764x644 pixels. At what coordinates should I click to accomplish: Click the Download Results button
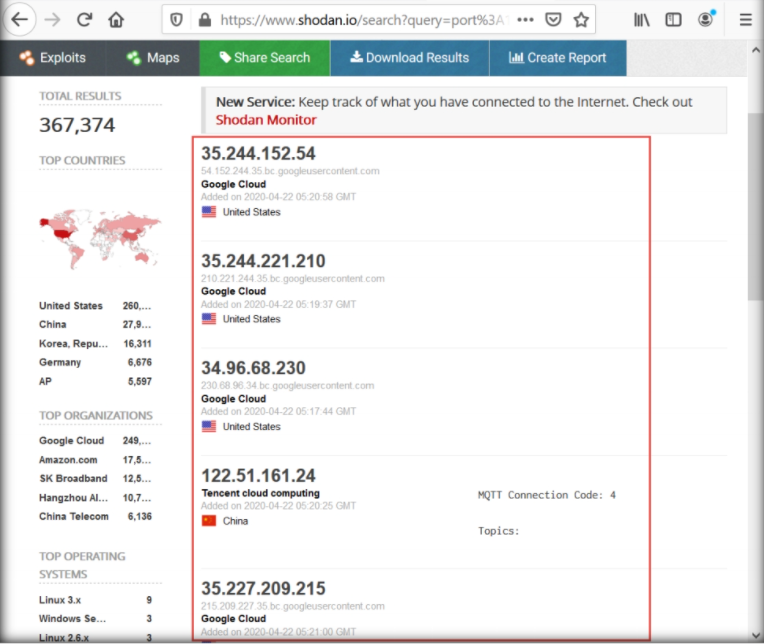[x=410, y=58]
